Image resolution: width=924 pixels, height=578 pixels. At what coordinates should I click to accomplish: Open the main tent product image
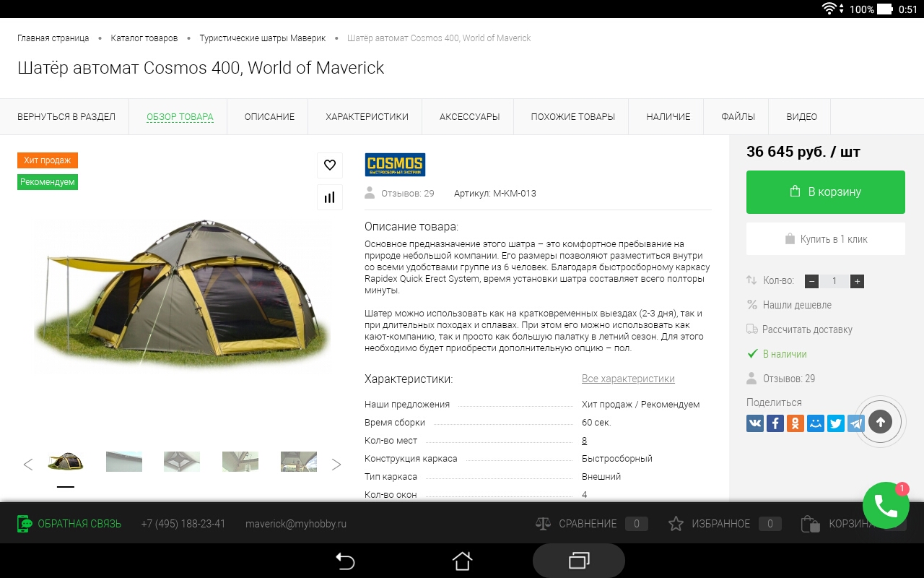point(183,296)
